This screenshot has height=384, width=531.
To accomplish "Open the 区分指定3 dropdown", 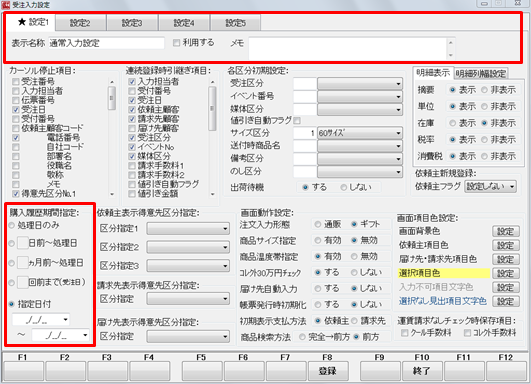I will pyautogui.click(x=188, y=266).
